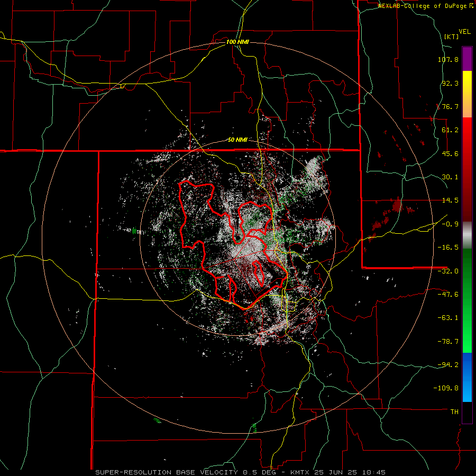Image resolution: width=476 pixels, height=476 pixels.
Task: Click the 76.7 velocity scale value
Action: pyautogui.click(x=450, y=106)
